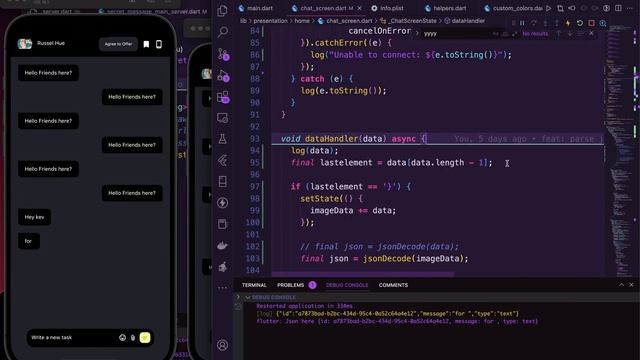Screen dimensions: 640x360
Task: Open the Flutter sidebar view
Action: [x=222, y=160]
